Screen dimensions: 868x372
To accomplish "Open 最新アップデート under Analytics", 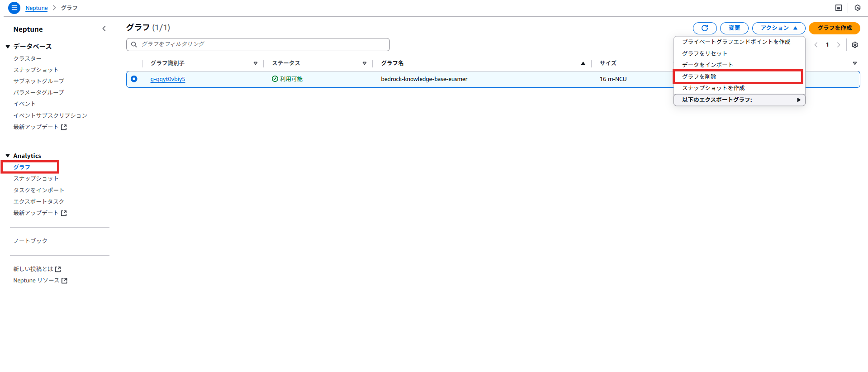I will pos(36,213).
